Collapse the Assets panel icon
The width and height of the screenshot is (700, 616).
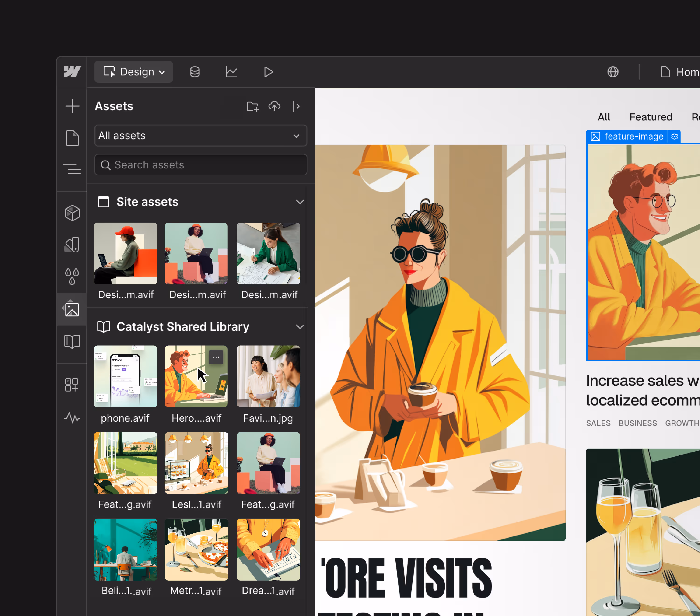pyautogui.click(x=296, y=106)
